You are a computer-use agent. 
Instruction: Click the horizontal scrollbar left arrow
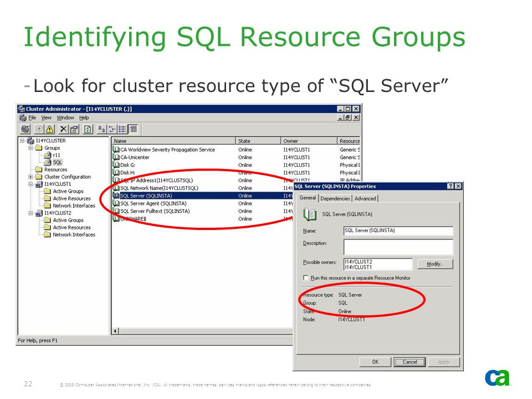tap(115, 331)
